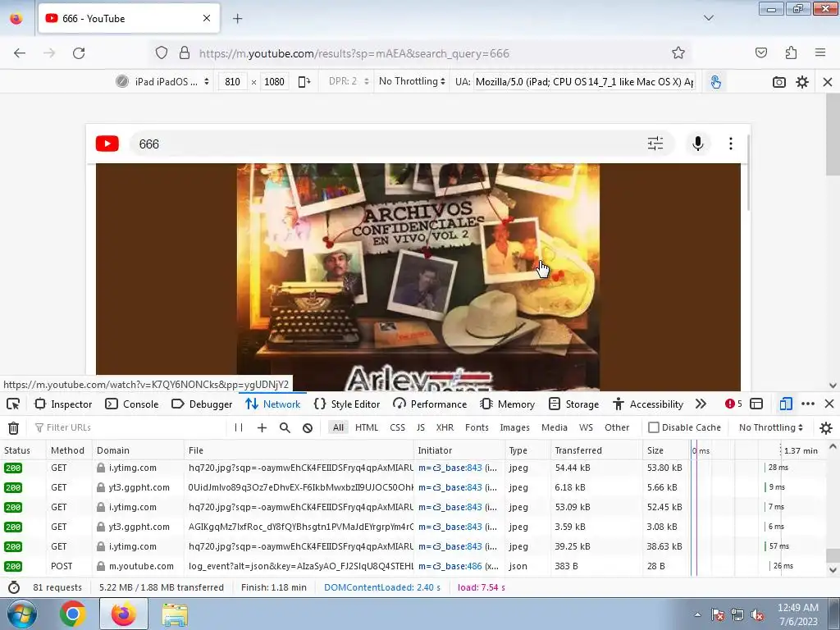Open the network search magnifier icon
This screenshot has height=630, width=840.
285,427
